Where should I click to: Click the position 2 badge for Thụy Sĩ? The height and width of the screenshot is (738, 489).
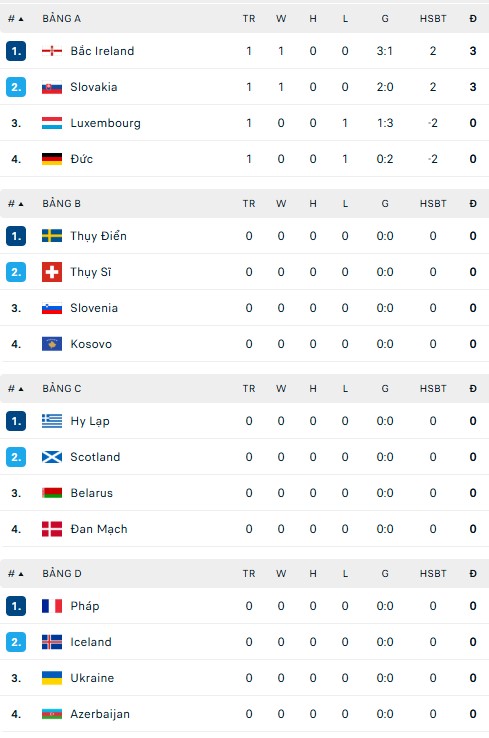(x=16, y=272)
